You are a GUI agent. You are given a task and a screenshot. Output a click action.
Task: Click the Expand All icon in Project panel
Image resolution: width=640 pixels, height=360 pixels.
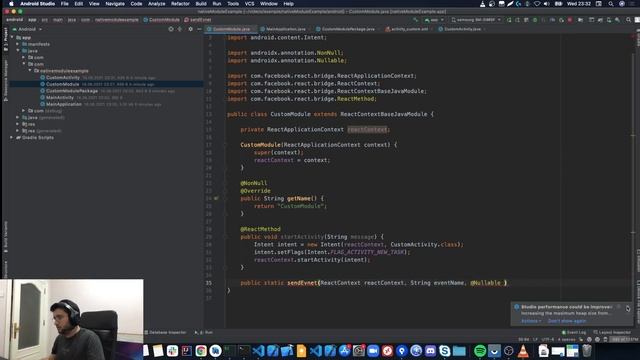180,29
